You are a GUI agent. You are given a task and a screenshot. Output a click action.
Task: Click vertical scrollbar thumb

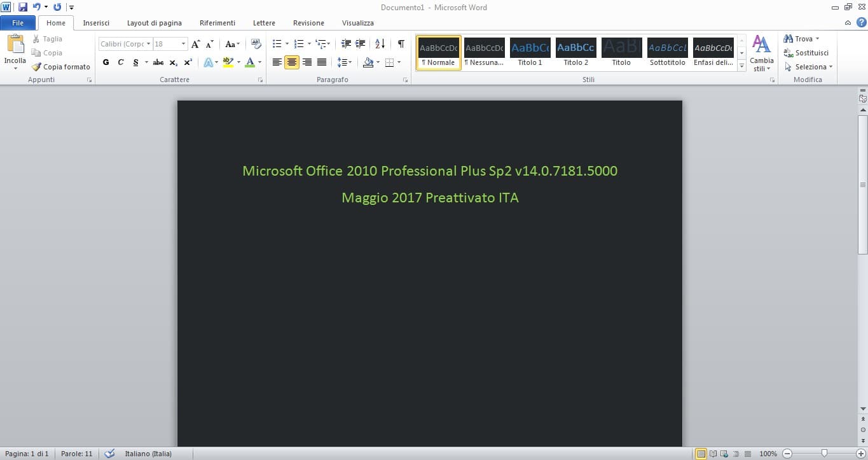tap(863, 185)
